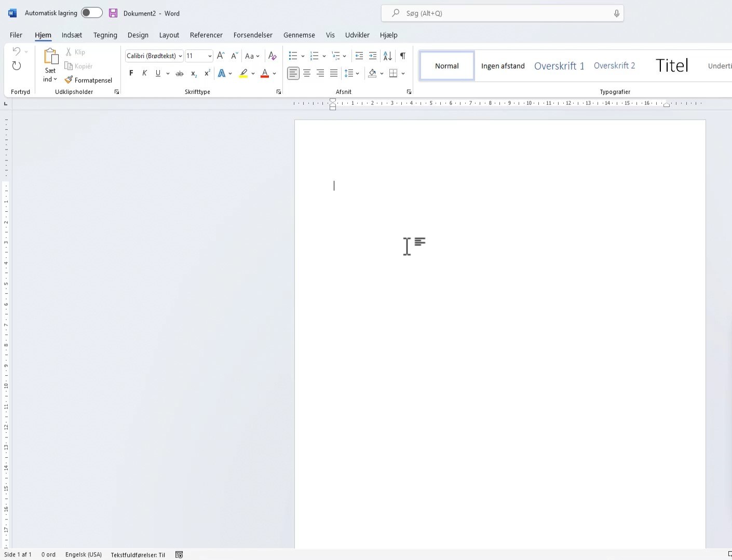
Task: Click the text effects A icon
Action: click(x=222, y=73)
